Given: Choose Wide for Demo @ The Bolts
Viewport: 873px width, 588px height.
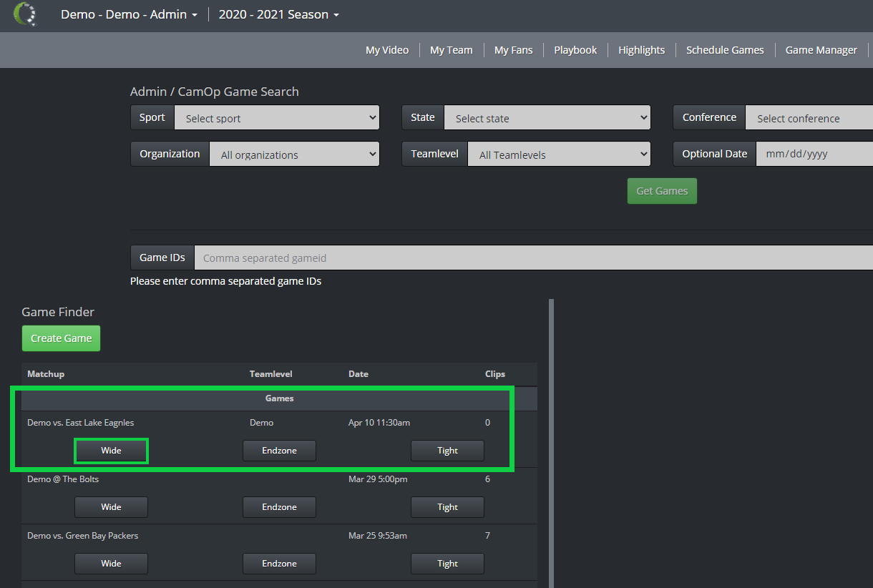Looking at the screenshot, I should pos(111,507).
